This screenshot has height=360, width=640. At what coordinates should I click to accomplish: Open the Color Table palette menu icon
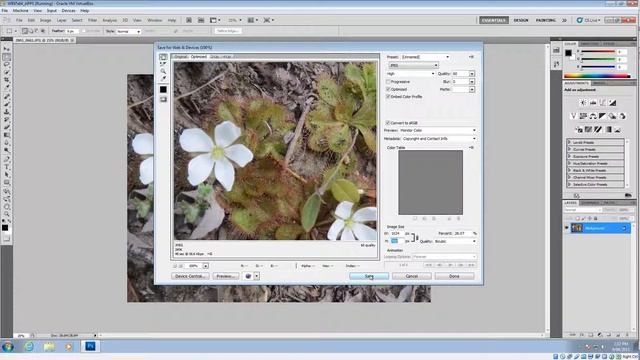[471, 147]
